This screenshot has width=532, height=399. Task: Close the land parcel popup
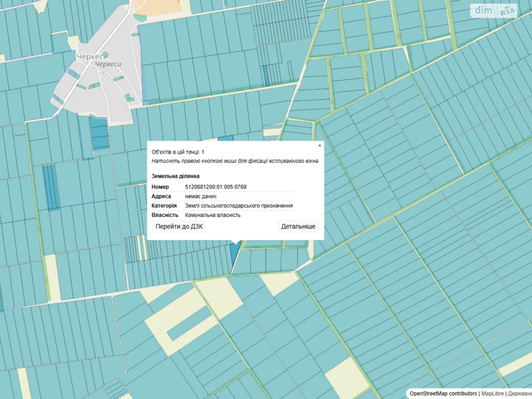[x=320, y=146]
